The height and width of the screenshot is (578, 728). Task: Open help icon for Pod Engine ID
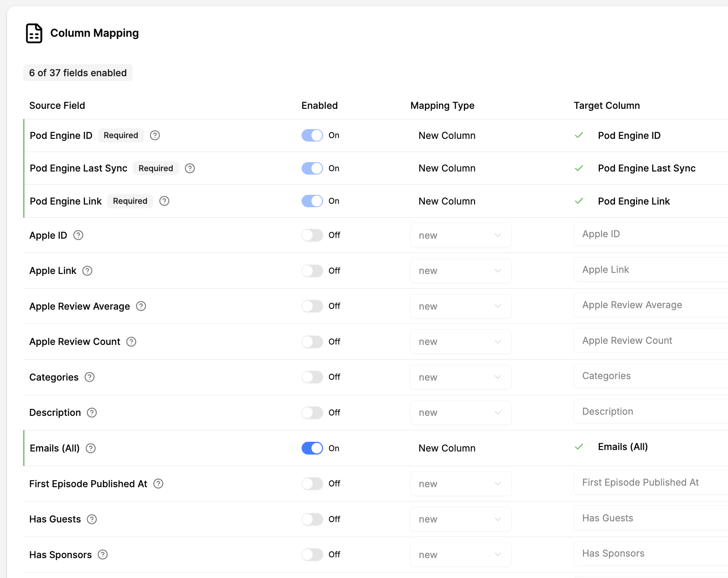click(155, 135)
